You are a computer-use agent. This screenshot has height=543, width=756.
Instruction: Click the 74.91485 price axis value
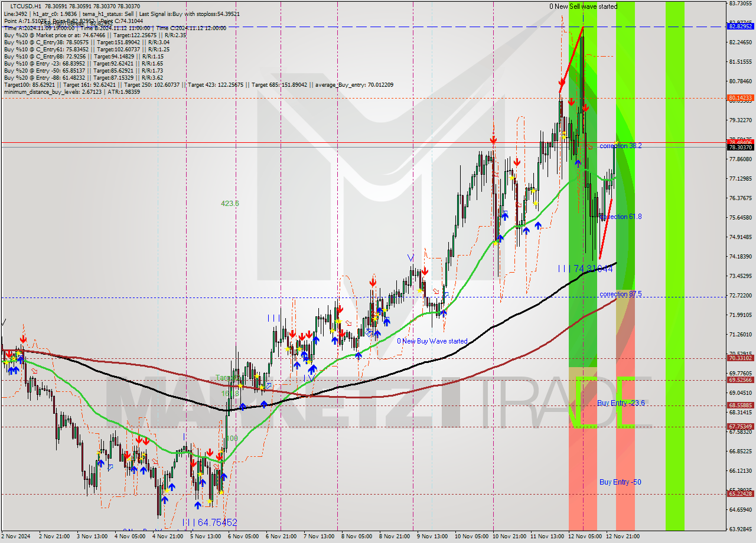click(741, 237)
